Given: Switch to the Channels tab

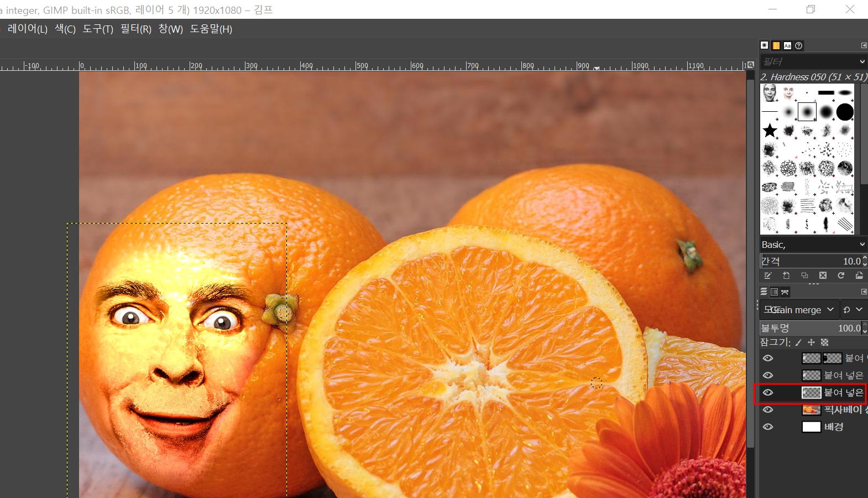Looking at the screenshot, I should pos(774,292).
